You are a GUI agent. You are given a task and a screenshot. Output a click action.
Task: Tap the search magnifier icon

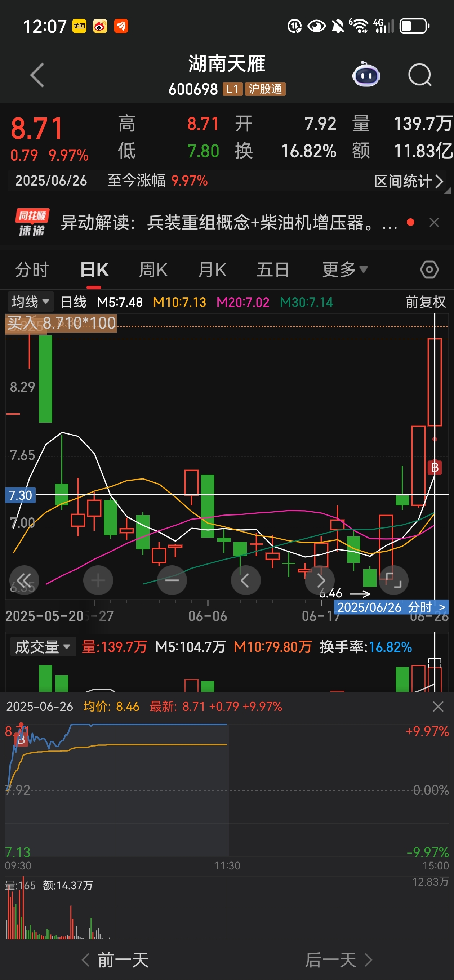click(x=420, y=75)
